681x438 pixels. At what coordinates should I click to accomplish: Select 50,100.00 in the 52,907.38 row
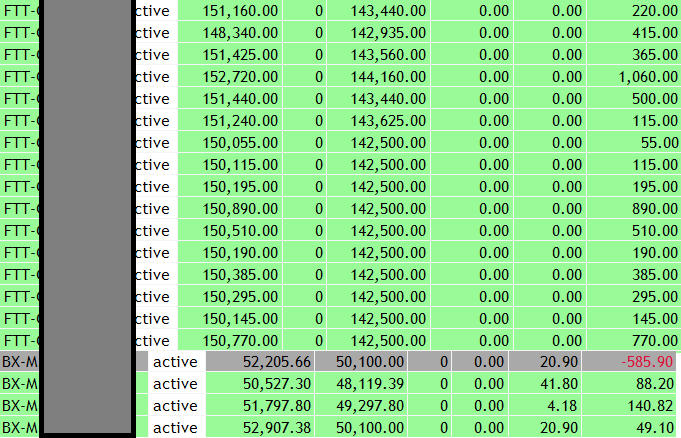pos(361,428)
